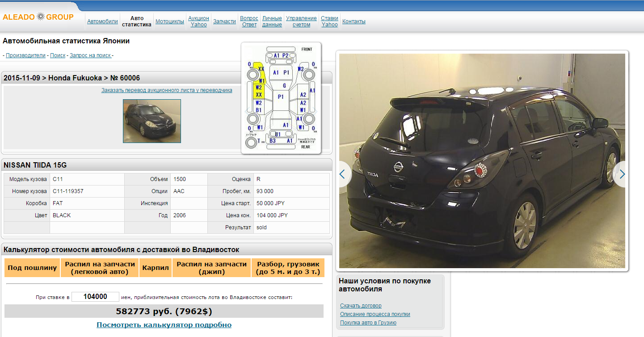Open Управление счетом page
This screenshot has height=337, width=644.
click(x=301, y=21)
